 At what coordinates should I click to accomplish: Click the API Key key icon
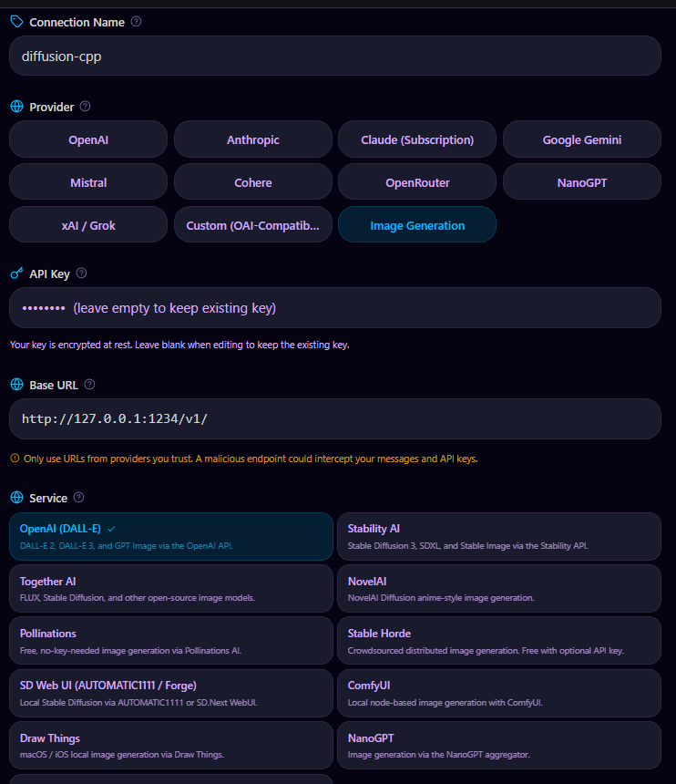point(16,273)
